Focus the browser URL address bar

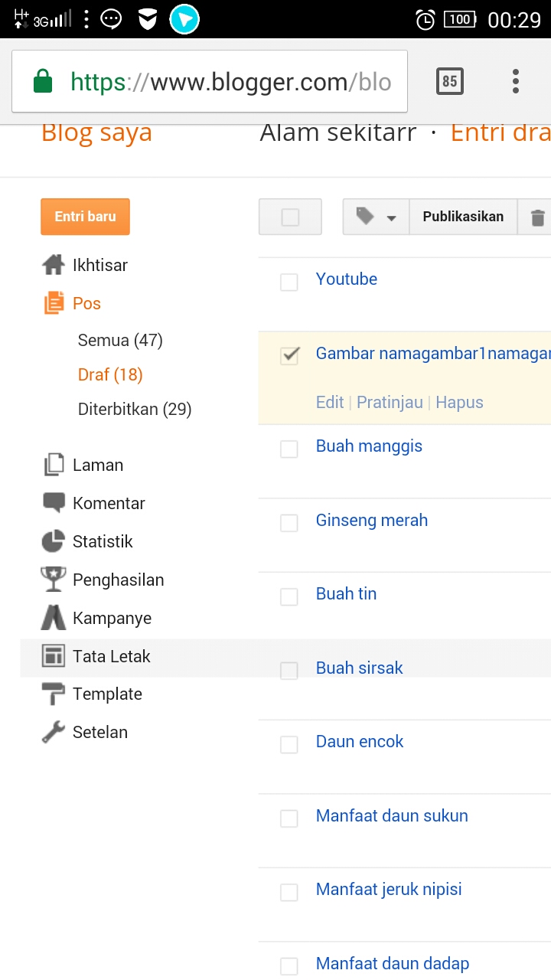(230, 82)
